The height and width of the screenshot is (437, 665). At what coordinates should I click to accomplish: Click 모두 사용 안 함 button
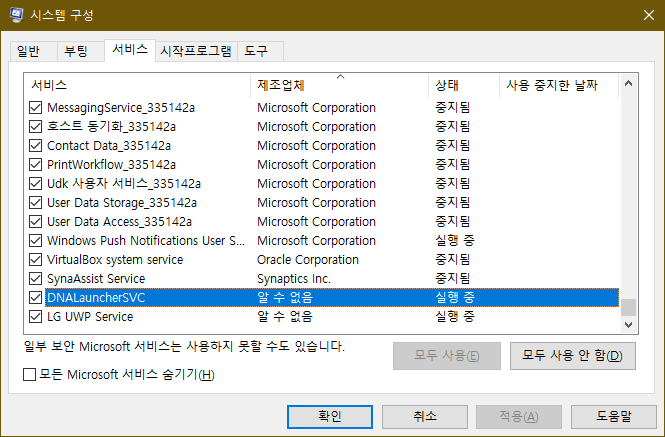click(573, 356)
